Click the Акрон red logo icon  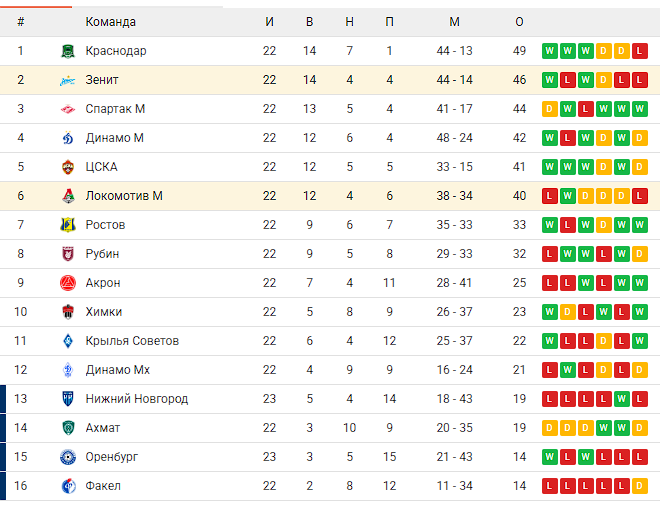tap(68, 283)
